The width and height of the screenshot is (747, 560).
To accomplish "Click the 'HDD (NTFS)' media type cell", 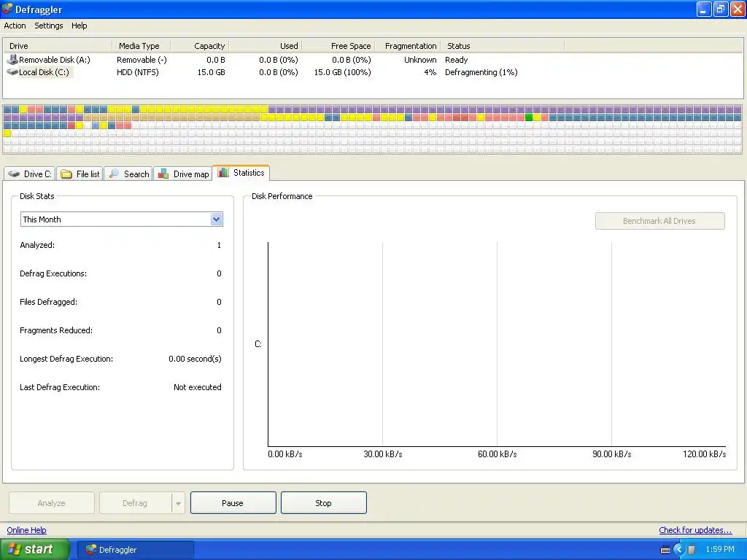I will click(138, 72).
